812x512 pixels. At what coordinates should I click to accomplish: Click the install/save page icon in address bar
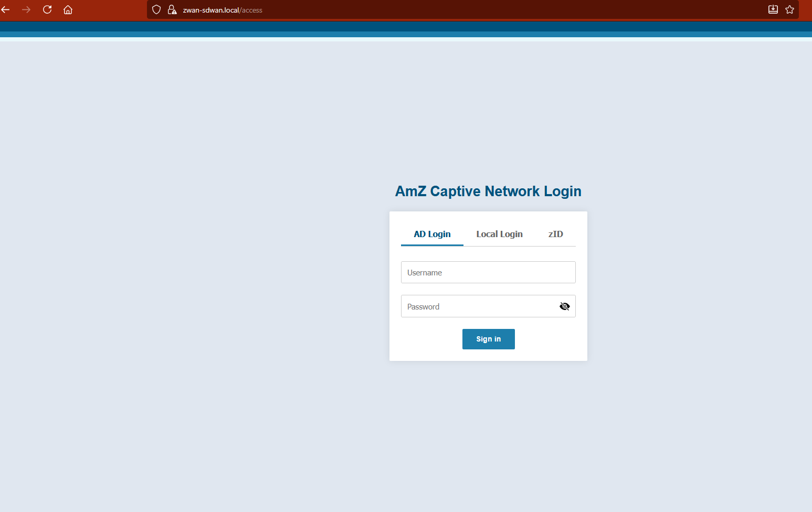pyautogui.click(x=773, y=10)
